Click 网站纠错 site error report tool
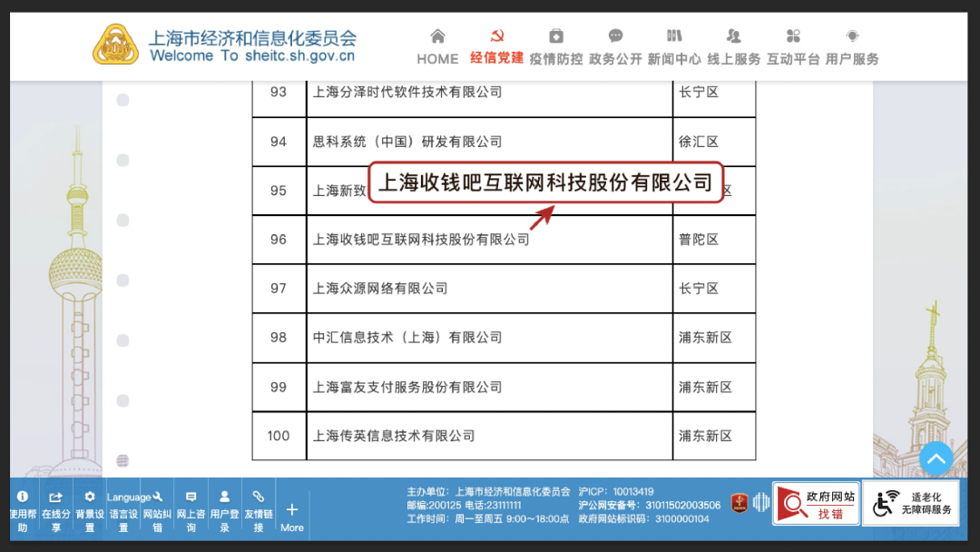 [x=157, y=510]
